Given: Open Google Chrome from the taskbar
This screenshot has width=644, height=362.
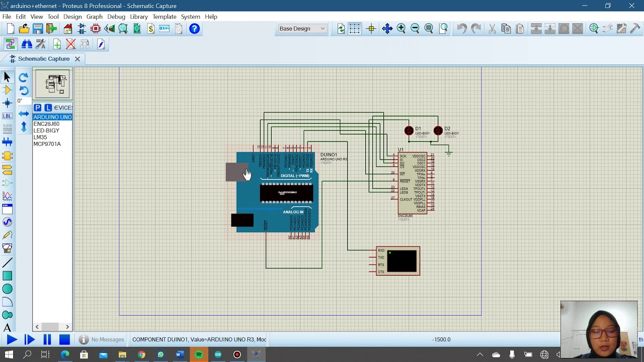Looking at the screenshot, I should coord(141,354).
